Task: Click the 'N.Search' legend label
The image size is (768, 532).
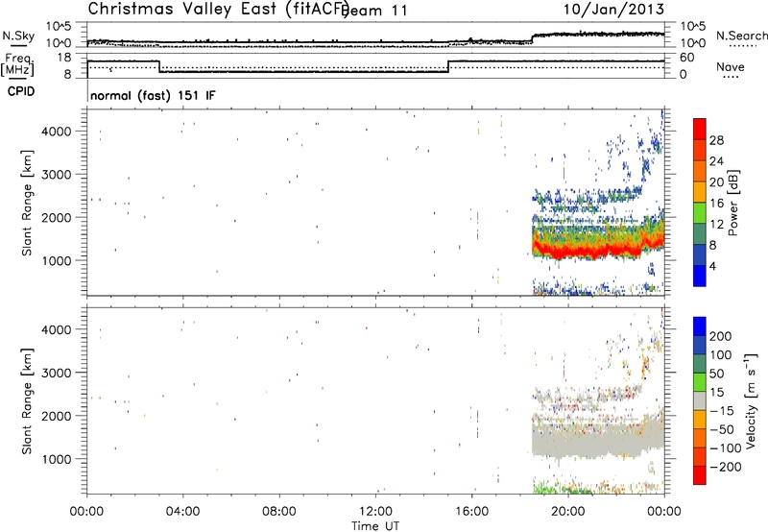Action: 742,36
